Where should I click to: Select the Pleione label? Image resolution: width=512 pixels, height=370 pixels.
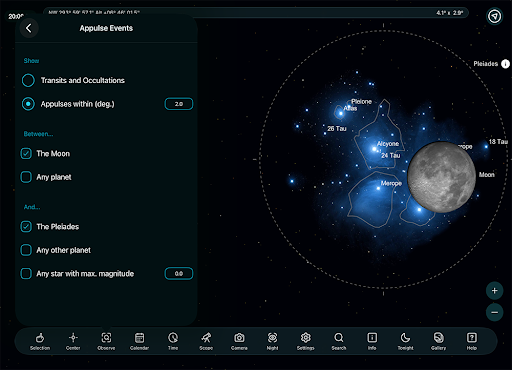point(361,101)
